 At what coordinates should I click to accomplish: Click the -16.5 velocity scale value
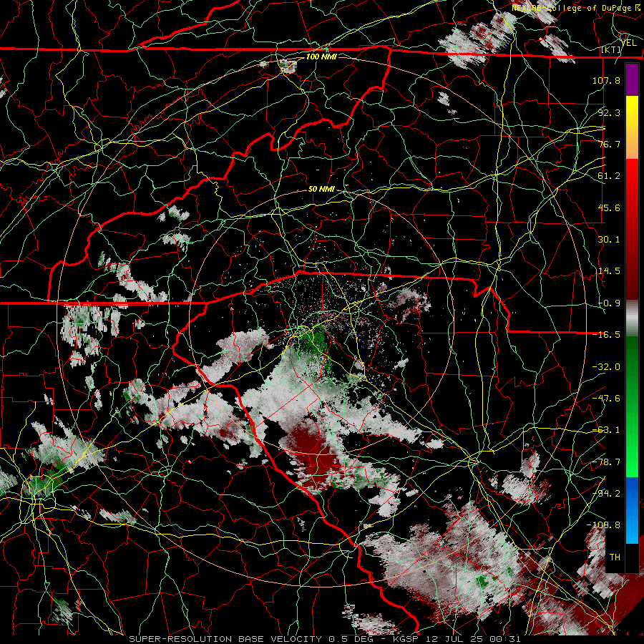[x=606, y=335]
